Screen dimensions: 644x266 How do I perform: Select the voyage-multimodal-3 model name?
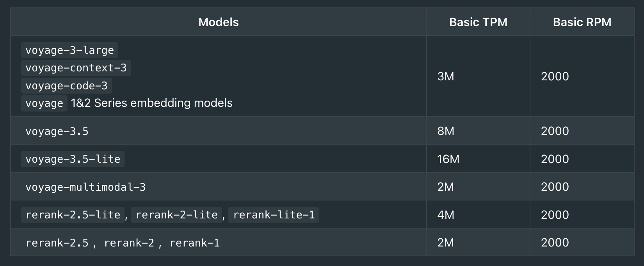click(x=85, y=187)
